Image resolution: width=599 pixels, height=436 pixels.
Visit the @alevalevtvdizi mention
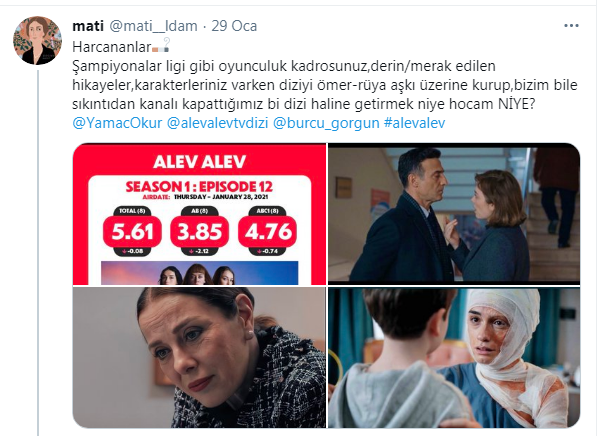[218, 123]
